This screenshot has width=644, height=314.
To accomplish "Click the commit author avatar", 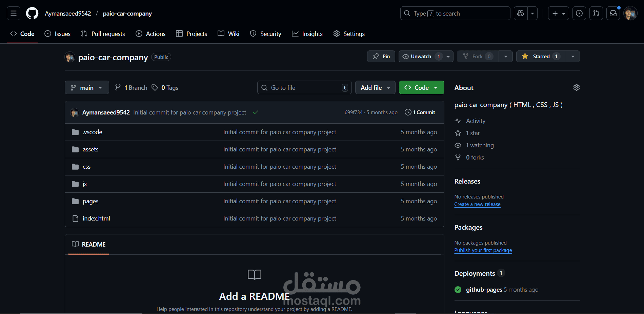I will [75, 112].
